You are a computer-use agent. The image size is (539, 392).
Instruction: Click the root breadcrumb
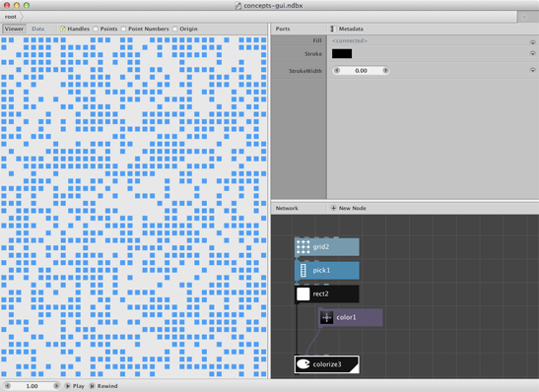click(x=10, y=17)
